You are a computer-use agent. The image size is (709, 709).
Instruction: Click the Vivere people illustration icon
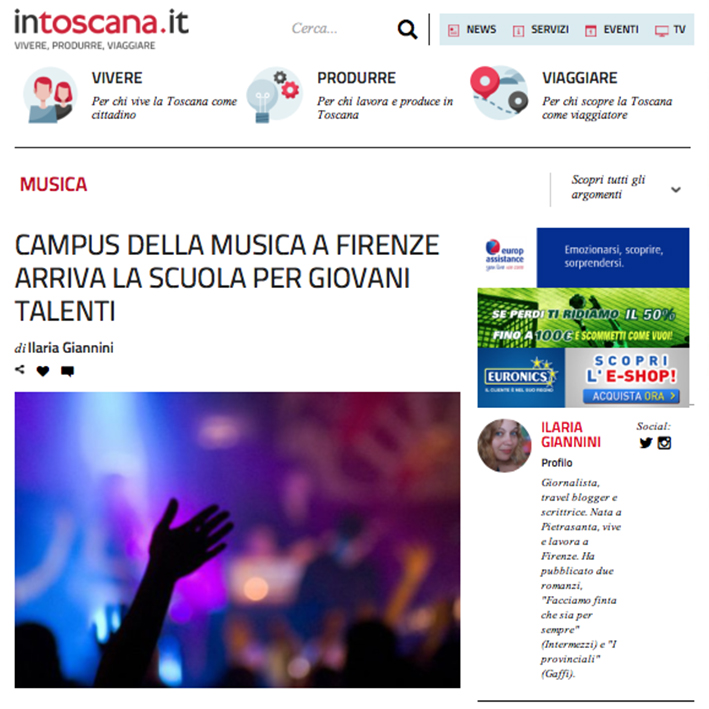50,95
